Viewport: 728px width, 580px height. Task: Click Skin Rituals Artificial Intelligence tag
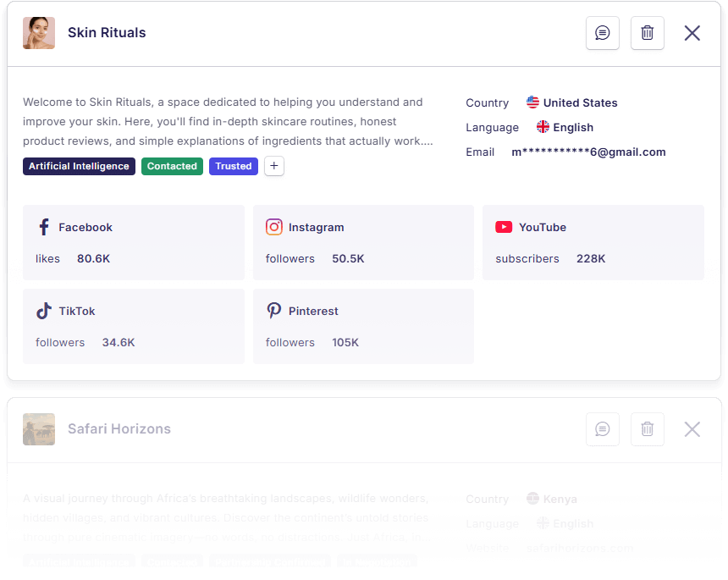[79, 166]
